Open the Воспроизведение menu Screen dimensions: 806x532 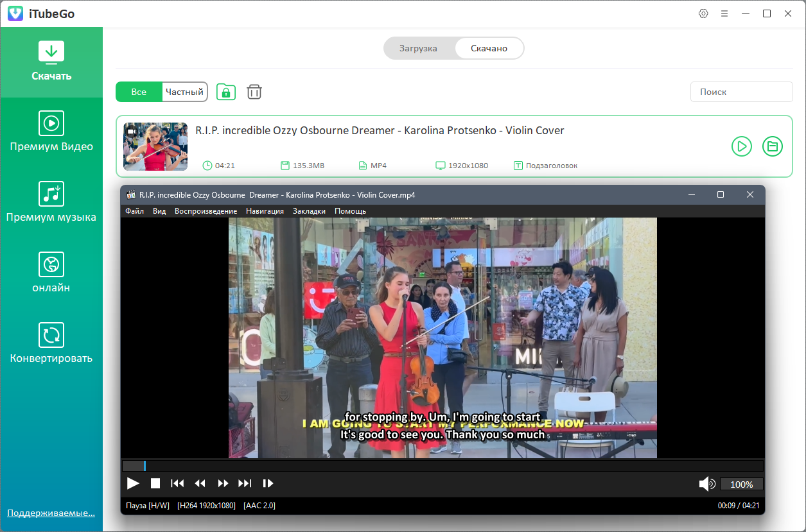[x=206, y=211]
